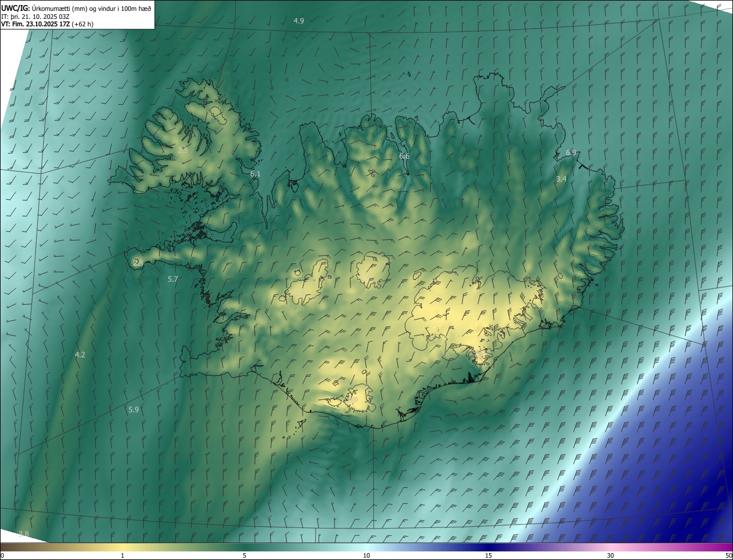Click the colour scale tick label "50"
The image size is (733, 560).
click(x=728, y=555)
